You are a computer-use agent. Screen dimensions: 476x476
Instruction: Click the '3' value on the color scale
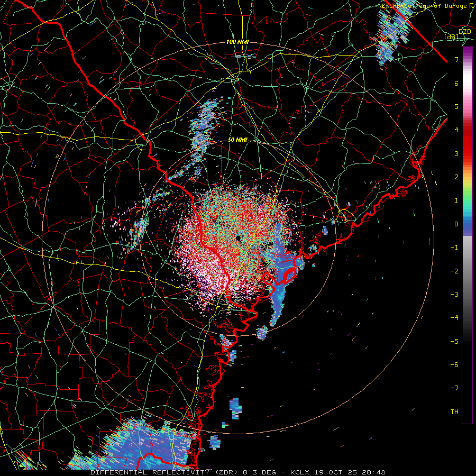pyautogui.click(x=456, y=153)
